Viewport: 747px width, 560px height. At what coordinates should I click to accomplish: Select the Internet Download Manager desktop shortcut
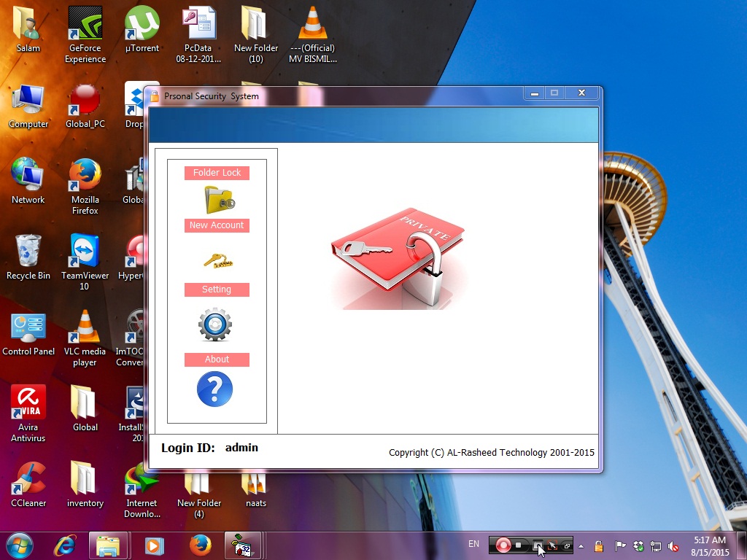point(142,490)
